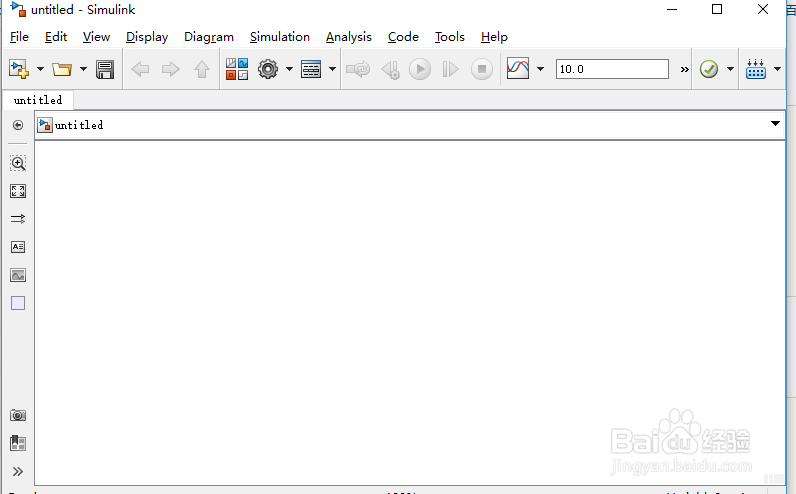Open the Edit menu
This screenshot has height=494, width=796.
pos(56,37)
